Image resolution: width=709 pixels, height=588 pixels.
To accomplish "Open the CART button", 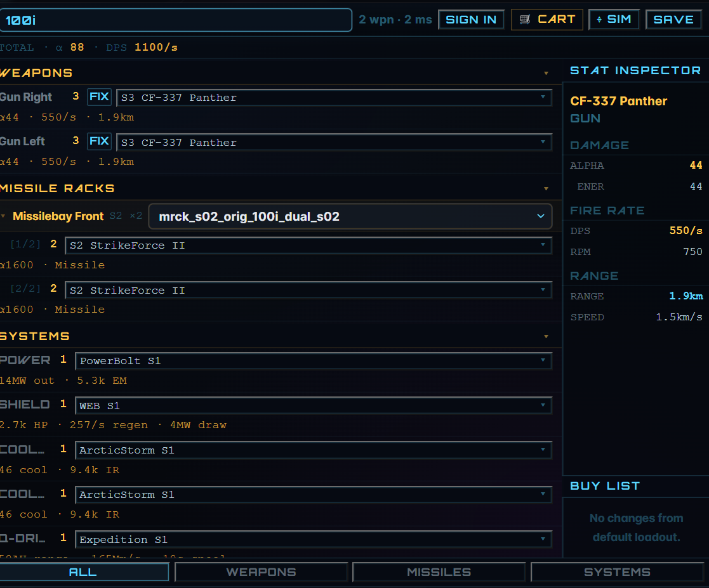I will pos(547,20).
